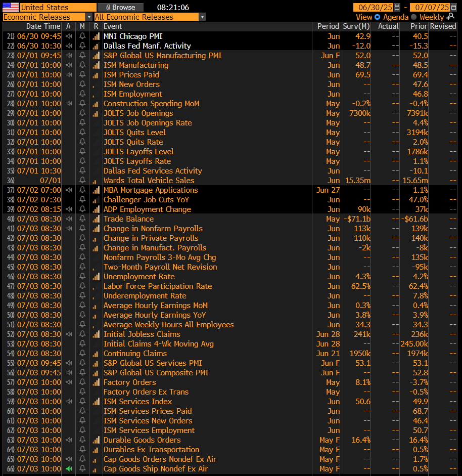Open the JOLTS Quits Rate event
Viewport: 462px width, 476px height.
click(133, 142)
